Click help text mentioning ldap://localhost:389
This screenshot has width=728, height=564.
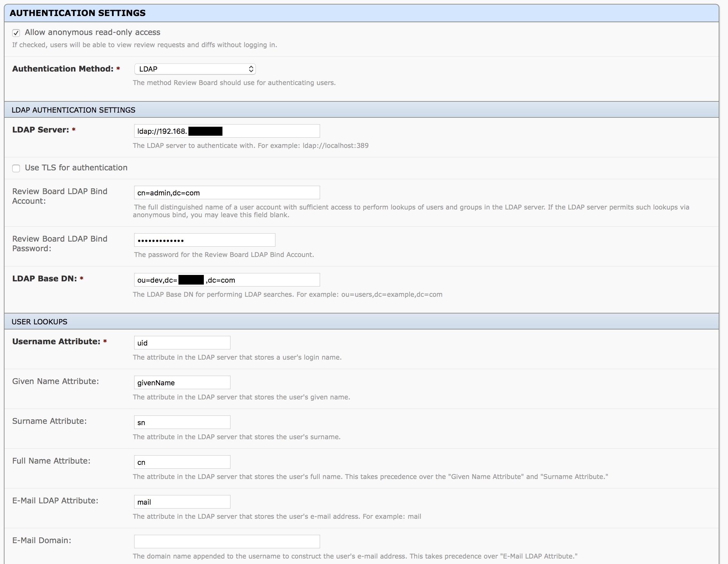251,146
